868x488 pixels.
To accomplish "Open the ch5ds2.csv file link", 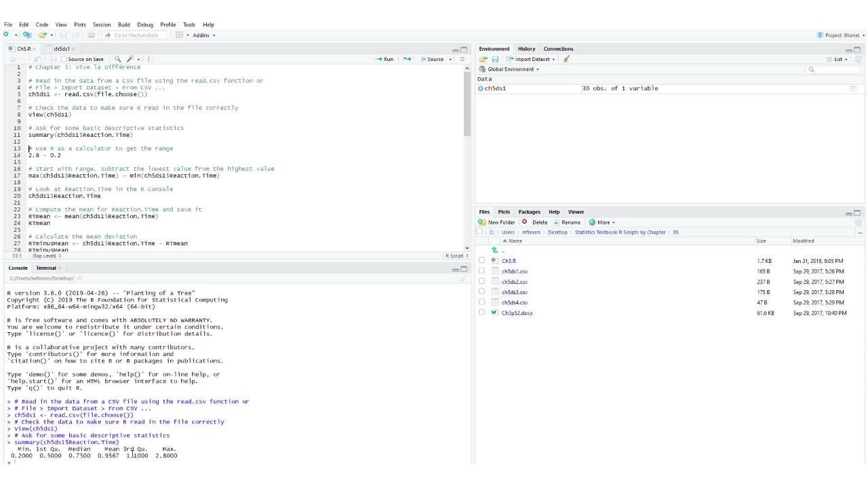I will [515, 282].
